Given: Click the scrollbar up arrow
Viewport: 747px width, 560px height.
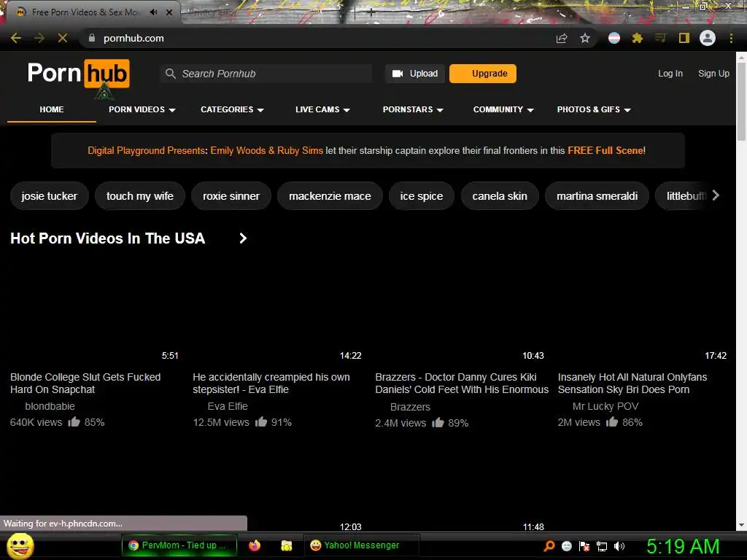Looking at the screenshot, I should (741, 58).
